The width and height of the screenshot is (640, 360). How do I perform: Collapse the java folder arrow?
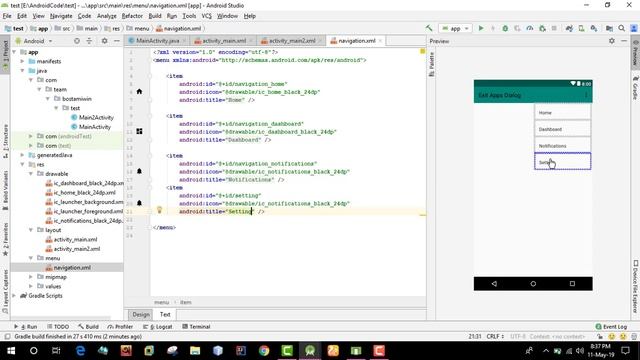tap(22, 71)
